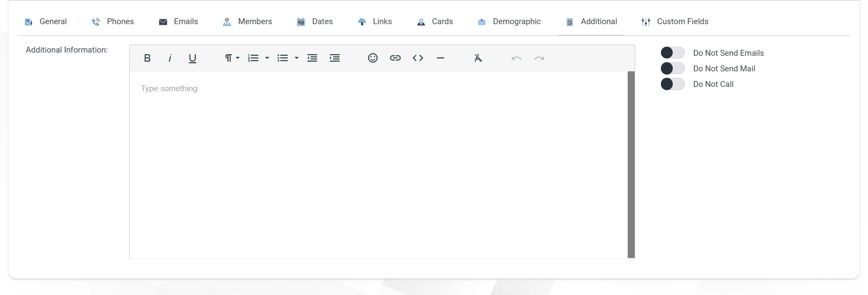Go to the Demographic tab
The image size is (868, 295).
tap(510, 21)
